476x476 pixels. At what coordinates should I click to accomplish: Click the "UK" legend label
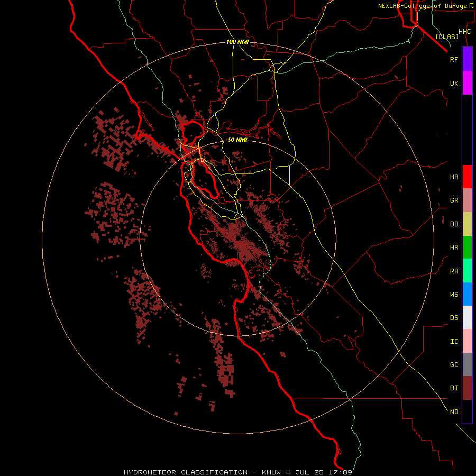[x=454, y=84]
